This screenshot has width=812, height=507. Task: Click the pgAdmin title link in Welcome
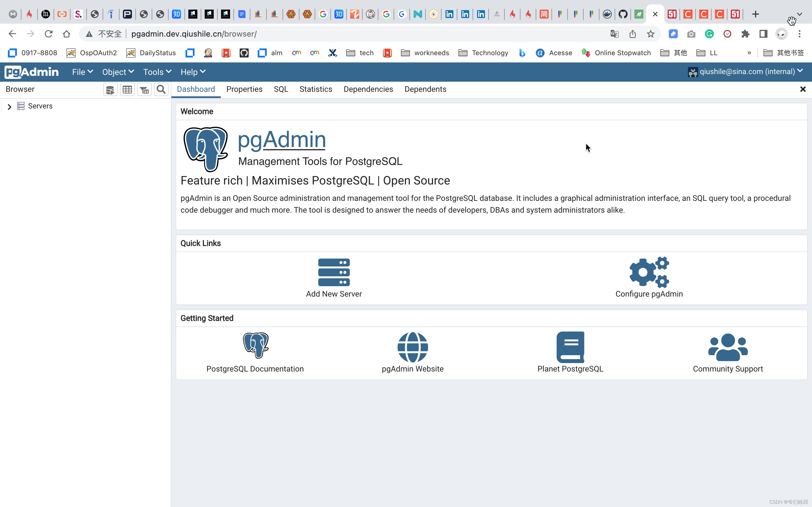281,139
